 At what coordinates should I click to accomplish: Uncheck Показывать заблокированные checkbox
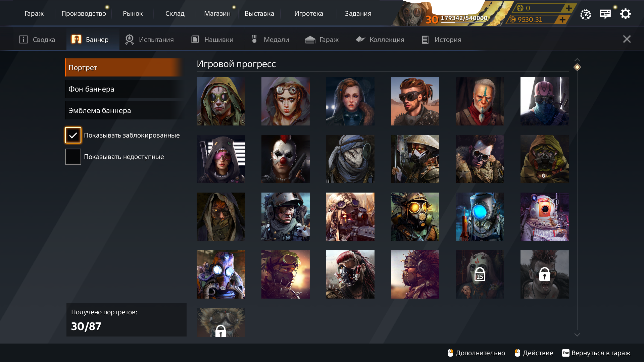73,135
